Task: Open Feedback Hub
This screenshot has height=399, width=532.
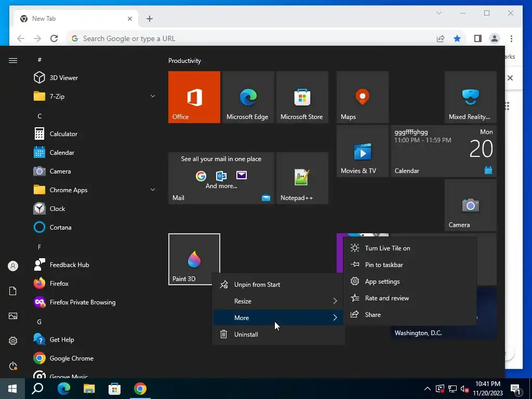Action: [x=95, y=264]
